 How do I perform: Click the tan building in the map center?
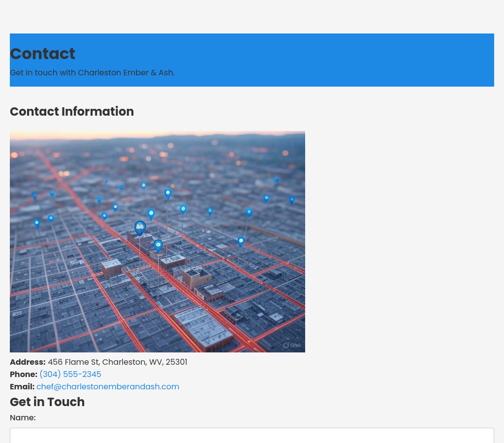coord(196,278)
